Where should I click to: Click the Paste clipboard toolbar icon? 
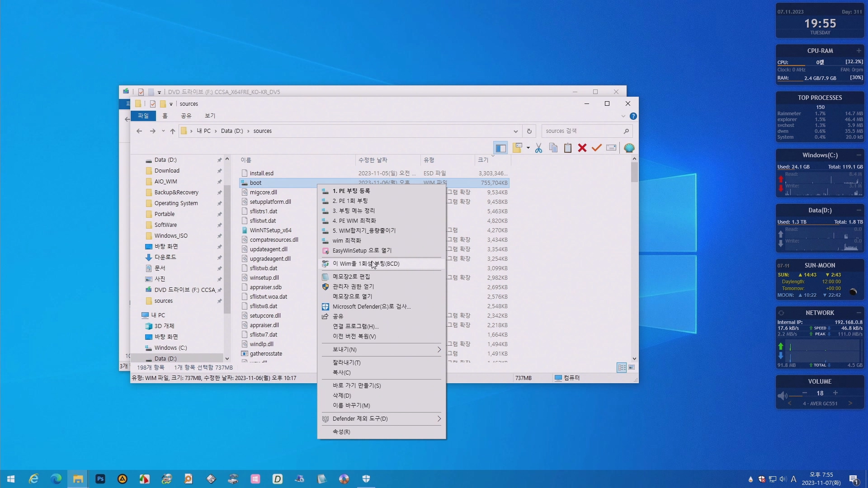(x=568, y=148)
